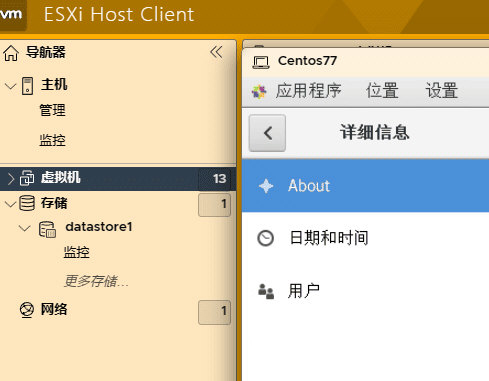
Task: Select 存储 in the navigator
Action: point(54,203)
